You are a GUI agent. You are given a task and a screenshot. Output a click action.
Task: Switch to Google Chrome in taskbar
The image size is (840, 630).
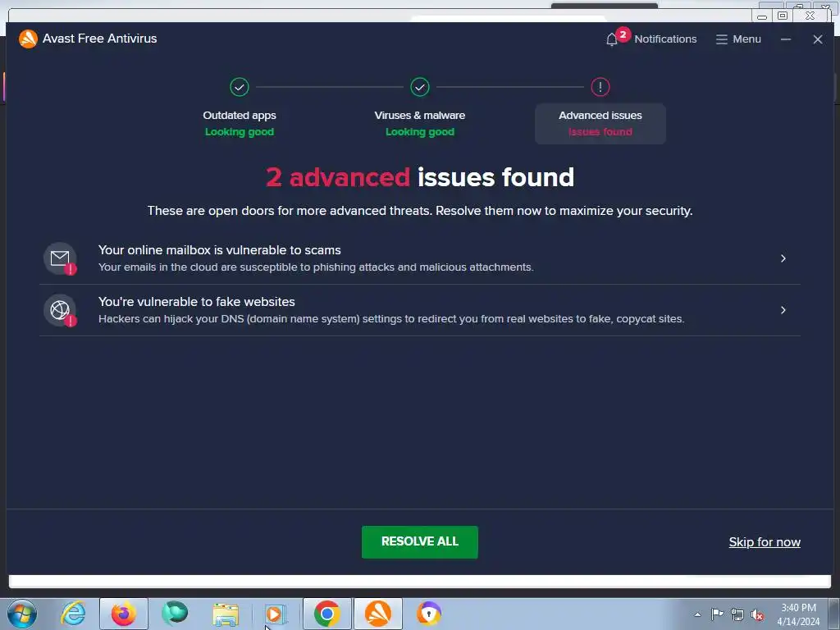(326, 614)
